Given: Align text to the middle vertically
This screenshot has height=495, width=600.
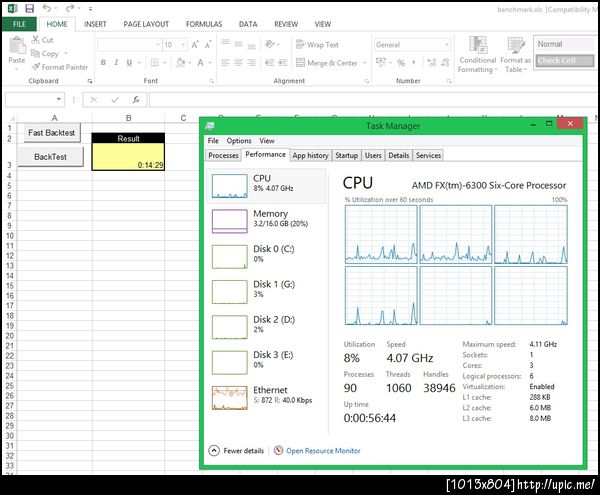Looking at the screenshot, I should (x=238, y=44).
